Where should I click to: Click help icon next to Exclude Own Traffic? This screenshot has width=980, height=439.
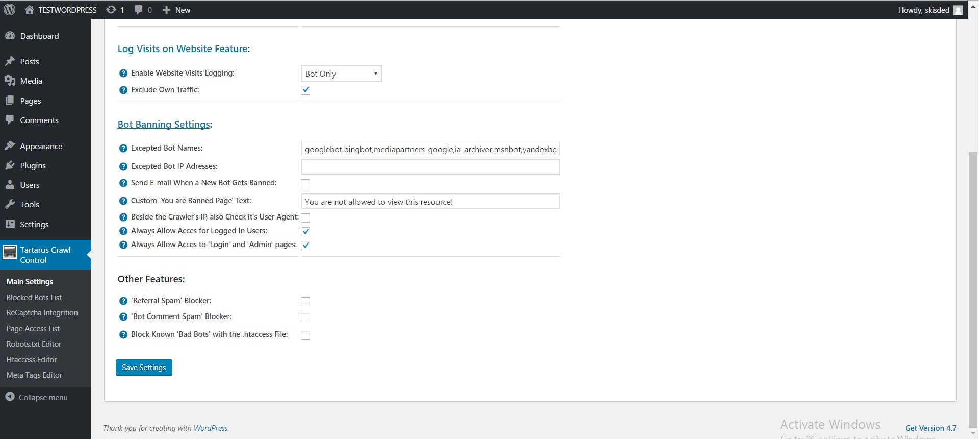(123, 90)
